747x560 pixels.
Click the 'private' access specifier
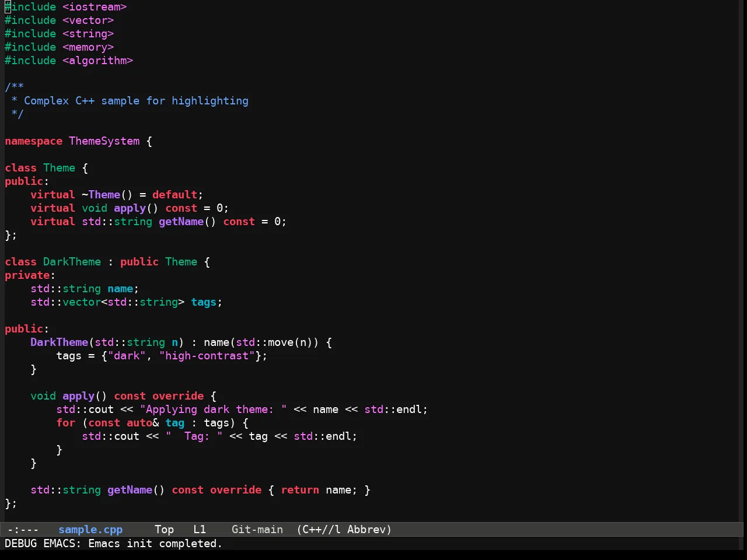(27, 275)
